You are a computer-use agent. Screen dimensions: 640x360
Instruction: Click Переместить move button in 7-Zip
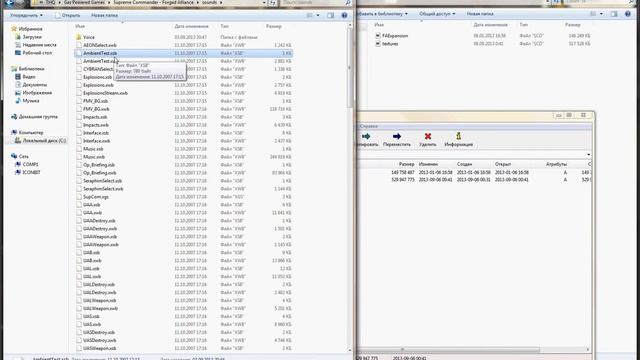(x=397, y=139)
